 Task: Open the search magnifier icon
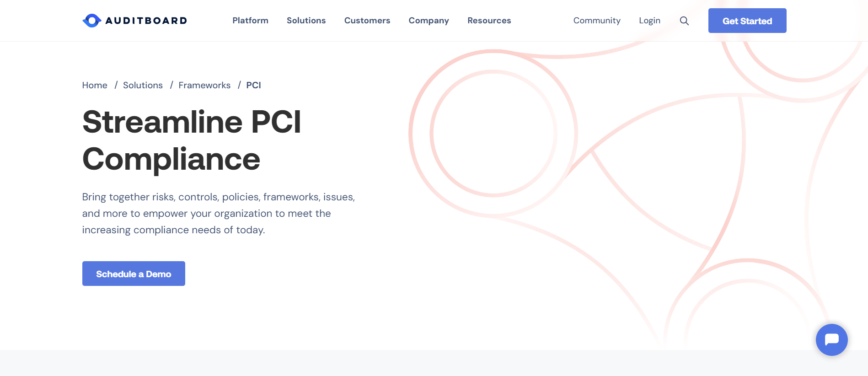pyautogui.click(x=684, y=21)
